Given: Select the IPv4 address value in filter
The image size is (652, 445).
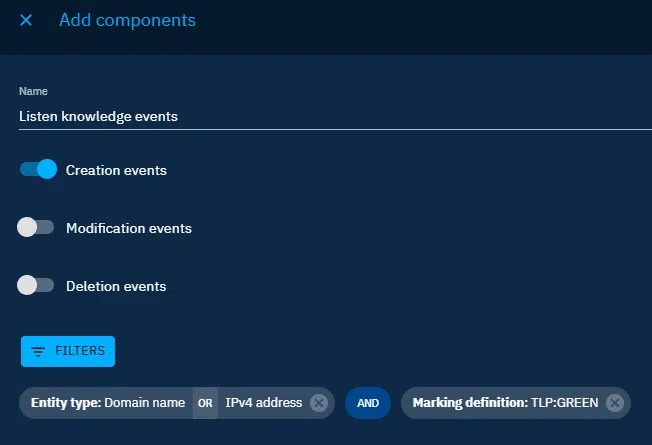Looking at the screenshot, I should tap(263, 403).
